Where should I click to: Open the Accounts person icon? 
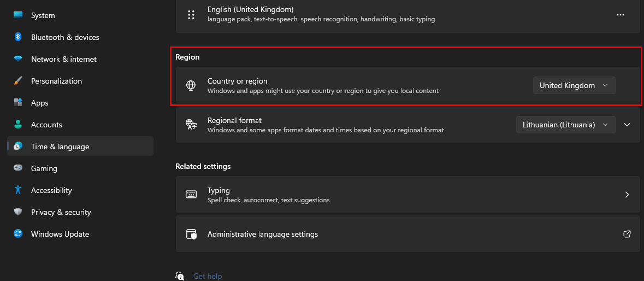[18, 125]
